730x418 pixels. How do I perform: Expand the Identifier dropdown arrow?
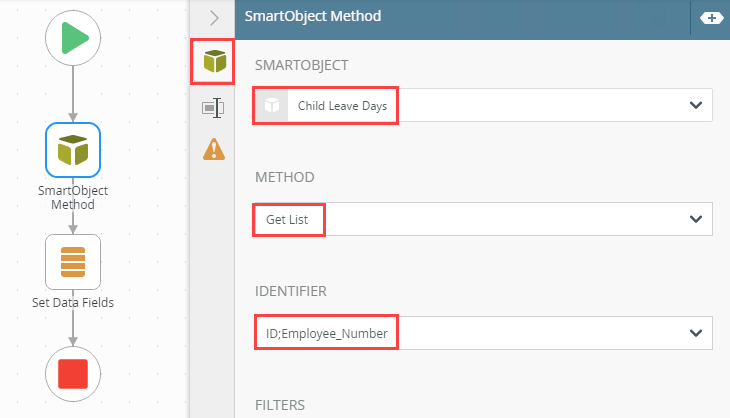coord(696,333)
